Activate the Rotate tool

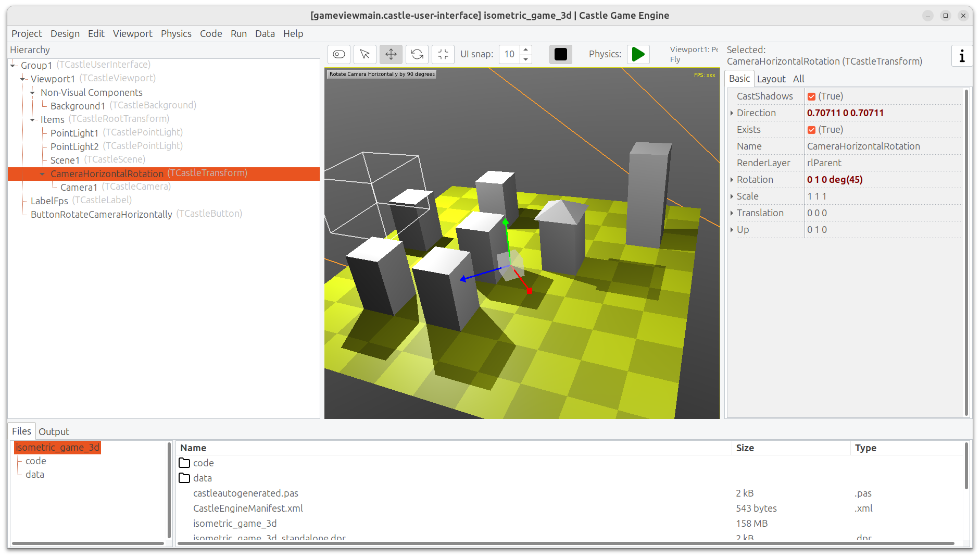click(x=417, y=54)
